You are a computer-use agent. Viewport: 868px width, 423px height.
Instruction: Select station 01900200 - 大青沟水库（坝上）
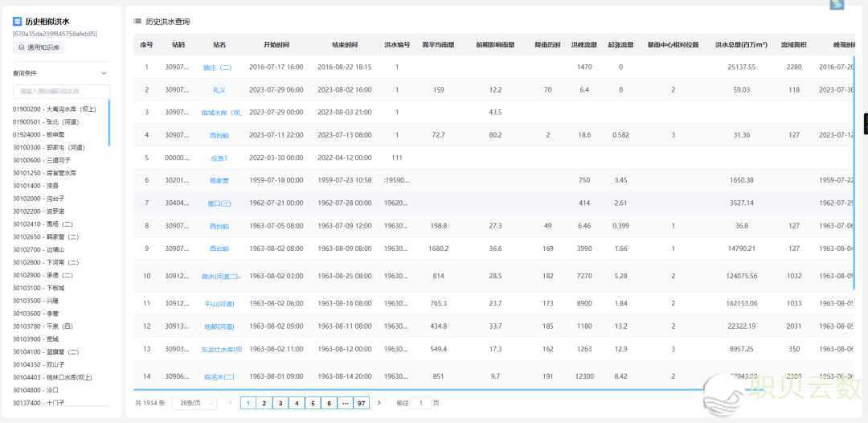click(x=55, y=109)
